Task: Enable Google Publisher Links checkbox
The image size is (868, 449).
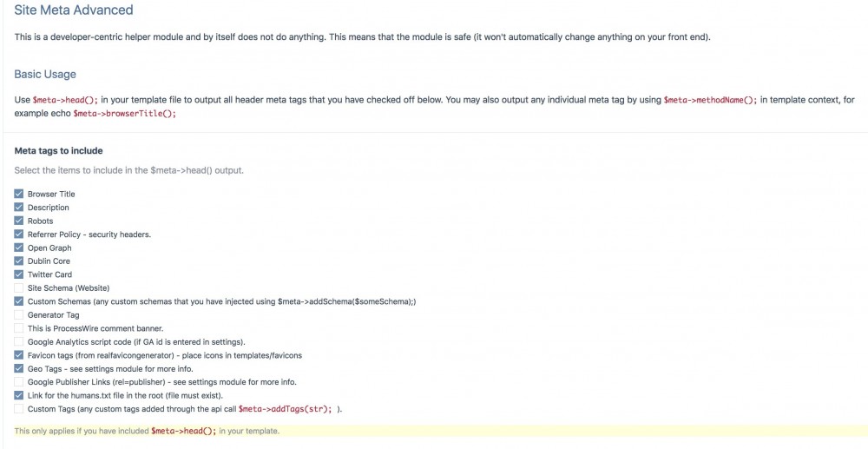Action: pyautogui.click(x=19, y=381)
